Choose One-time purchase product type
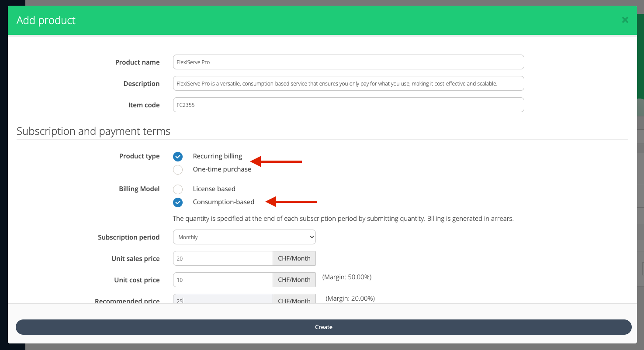This screenshot has width=644, height=350. point(178,169)
